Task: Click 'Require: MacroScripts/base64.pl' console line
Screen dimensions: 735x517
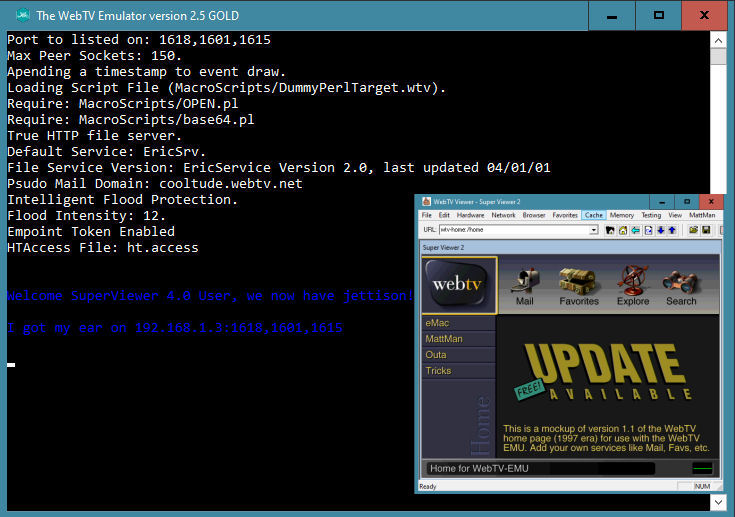Action: click(x=130, y=120)
